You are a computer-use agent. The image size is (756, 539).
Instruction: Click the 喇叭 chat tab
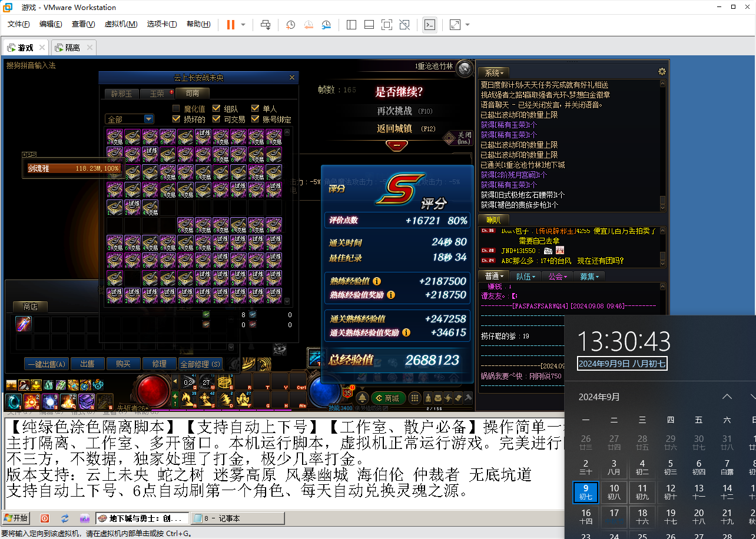pos(493,219)
